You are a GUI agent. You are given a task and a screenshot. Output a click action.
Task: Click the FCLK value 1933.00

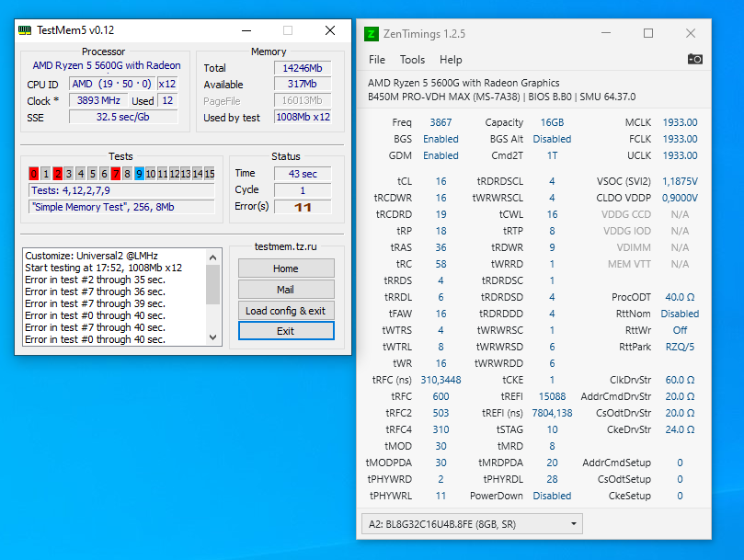coord(680,139)
